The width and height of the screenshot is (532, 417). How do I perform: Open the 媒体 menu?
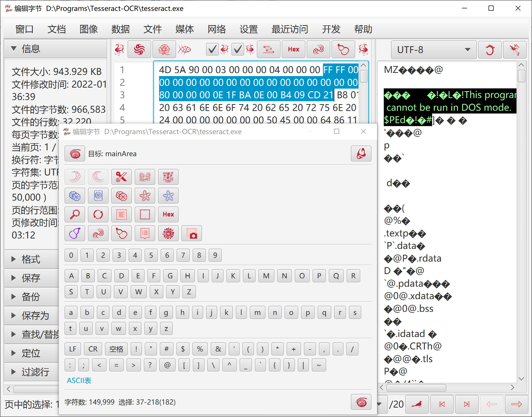click(x=184, y=29)
